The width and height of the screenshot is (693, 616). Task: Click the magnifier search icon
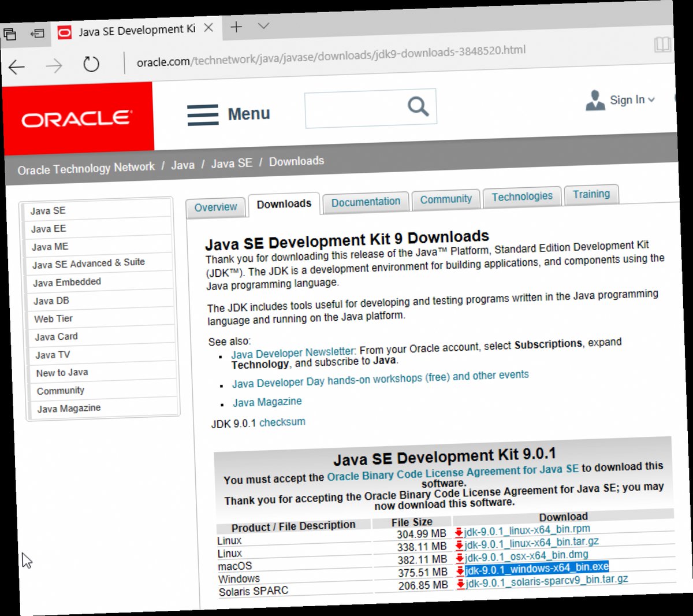click(418, 106)
